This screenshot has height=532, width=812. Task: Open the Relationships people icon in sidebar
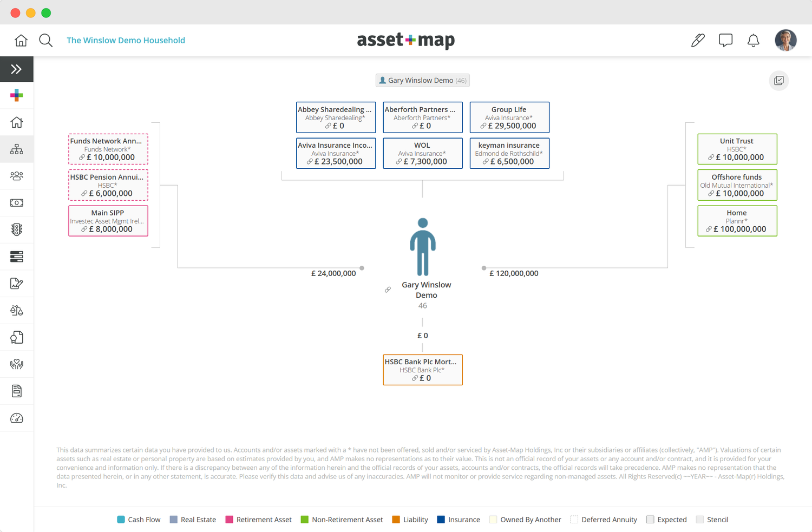(x=17, y=176)
